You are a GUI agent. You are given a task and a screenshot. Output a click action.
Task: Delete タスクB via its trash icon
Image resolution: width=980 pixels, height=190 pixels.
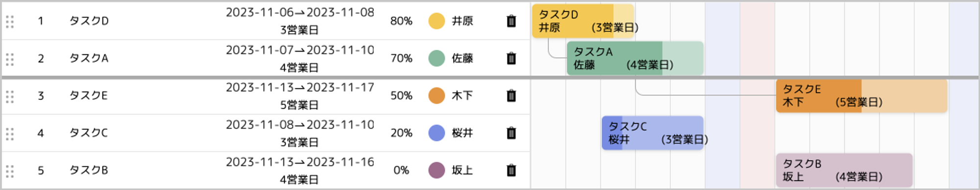pos(511,170)
